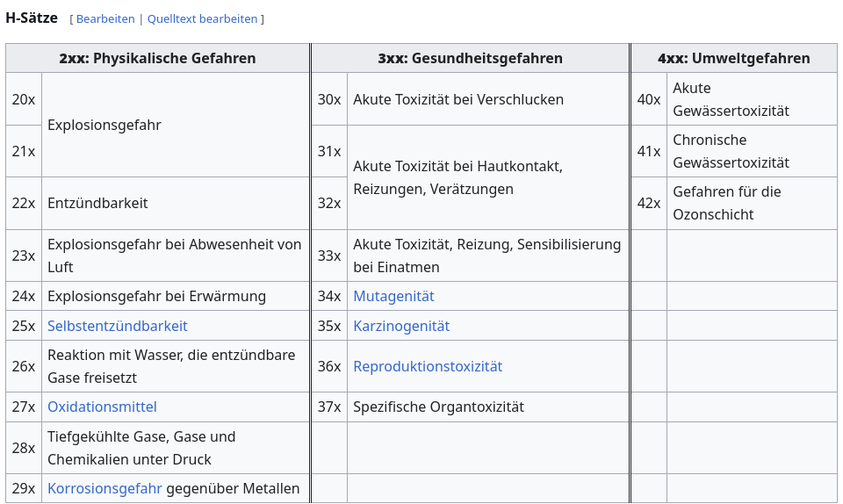
Task: Click the Bearbeiten link next to H-Sätze
Action: tap(105, 18)
